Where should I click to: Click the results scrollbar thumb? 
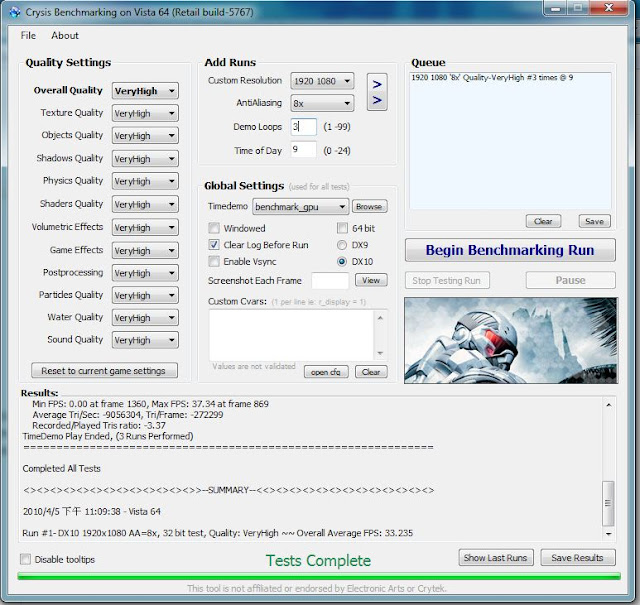click(608, 503)
